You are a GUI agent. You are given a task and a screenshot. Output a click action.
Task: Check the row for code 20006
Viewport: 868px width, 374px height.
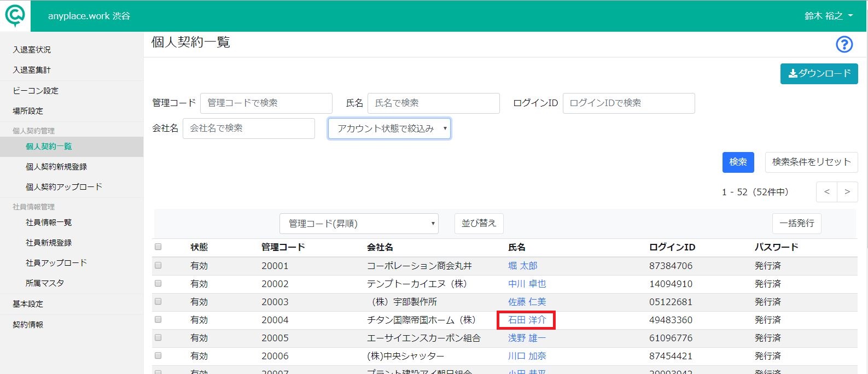[158, 355]
